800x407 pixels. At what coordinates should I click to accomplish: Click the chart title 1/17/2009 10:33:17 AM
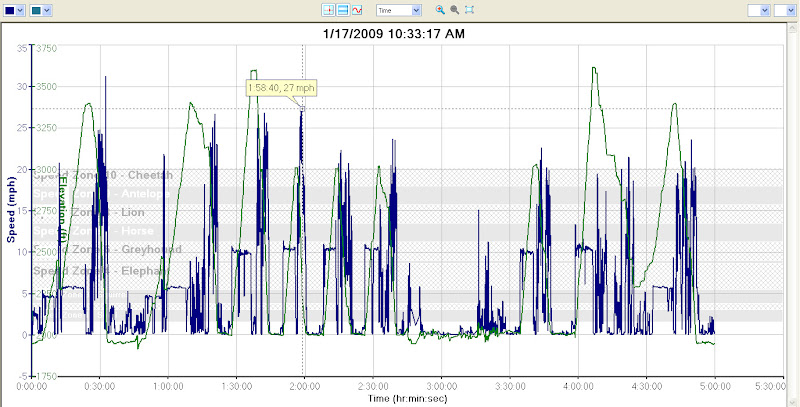tap(394, 34)
